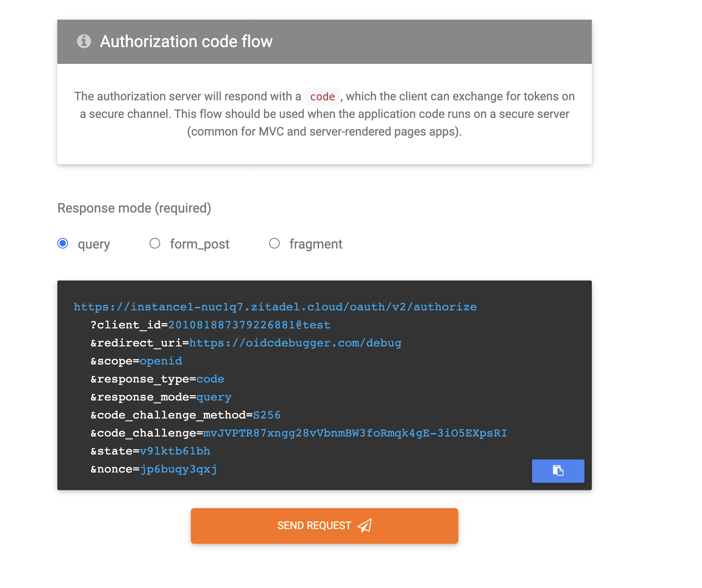
Task: Click the response_mode value 'query'
Action: click(x=213, y=397)
